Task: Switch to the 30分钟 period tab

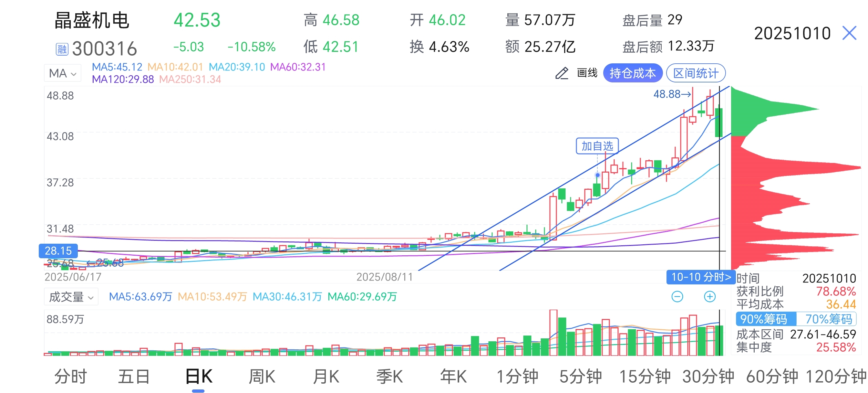Action: 708,377
